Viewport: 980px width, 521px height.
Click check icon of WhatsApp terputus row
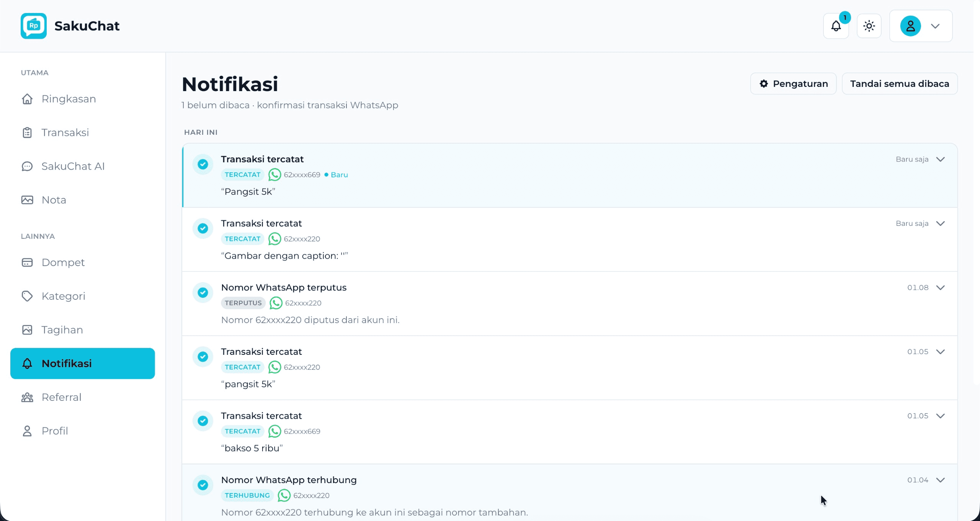(x=203, y=292)
